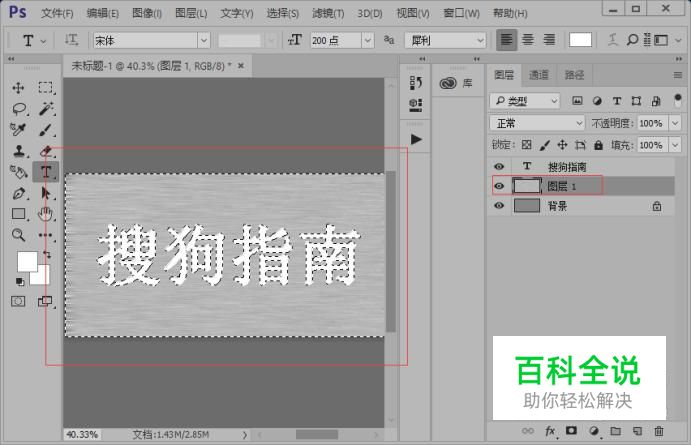Hide 图层 1 layer visibility

tap(499, 186)
